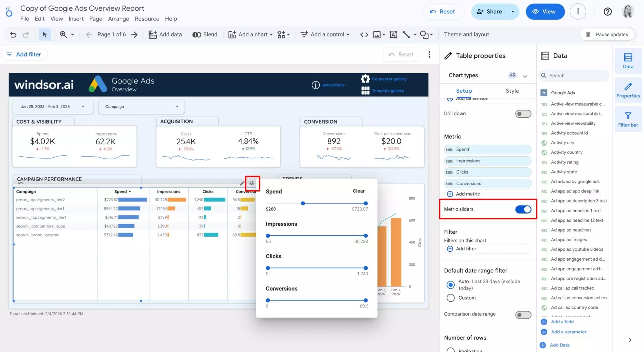Open the date range picker for Jan 28 - Feb 3
644x352 pixels.
(52, 106)
